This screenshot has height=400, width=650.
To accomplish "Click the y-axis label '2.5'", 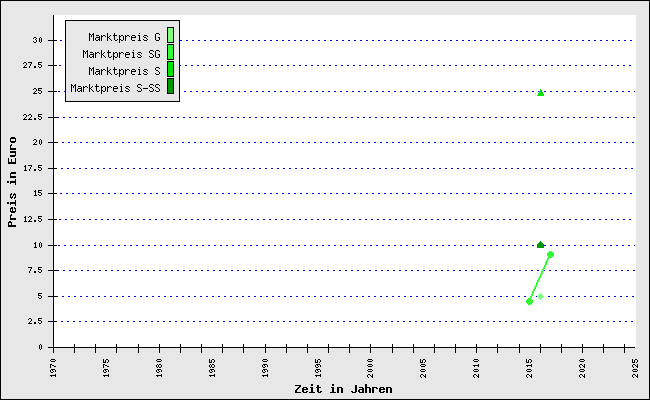I will click(x=35, y=321).
